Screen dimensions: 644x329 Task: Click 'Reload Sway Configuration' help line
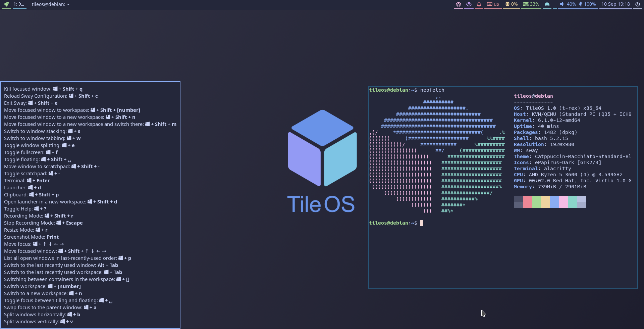pos(51,96)
